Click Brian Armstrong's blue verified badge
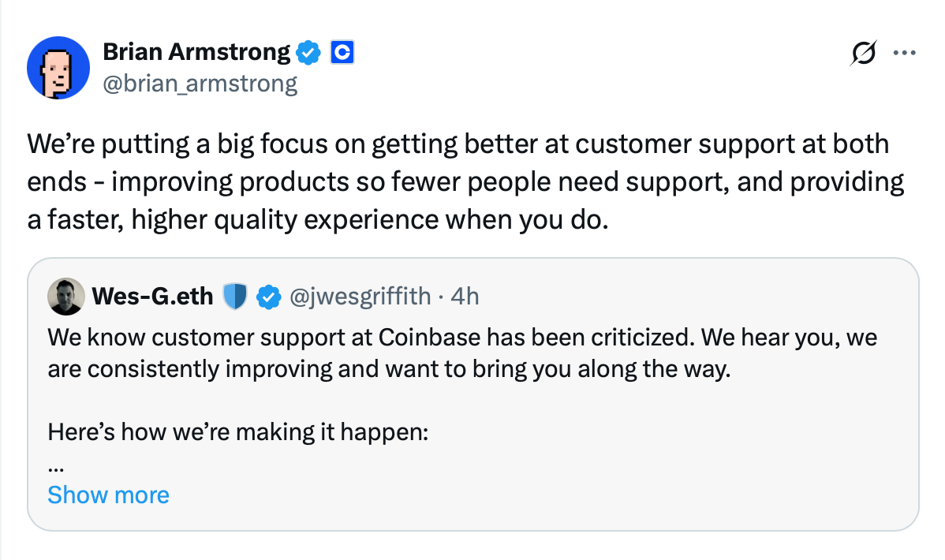The image size is (945, 560). [x=308, y=53]
